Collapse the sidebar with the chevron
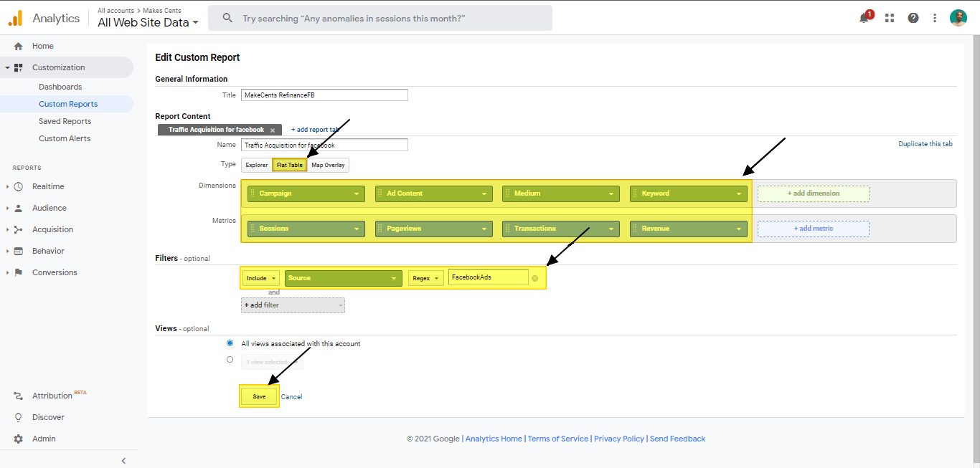This screenshot has height=468, width=980. [123, 461]
